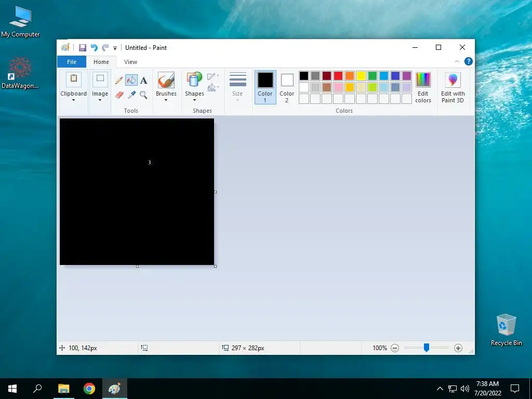Pick the purple color swatch
The image size is (532, 399).
point(407,76)
